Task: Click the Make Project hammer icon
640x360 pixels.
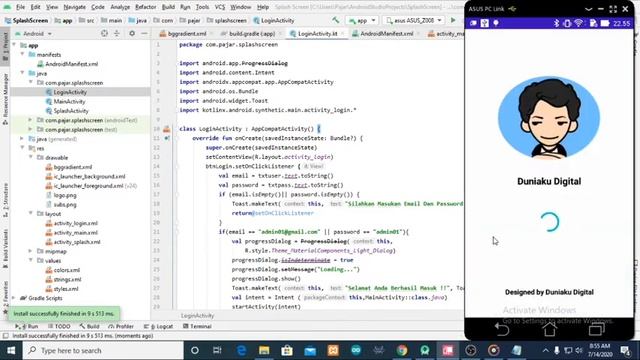Action: [x=336, y=20]
